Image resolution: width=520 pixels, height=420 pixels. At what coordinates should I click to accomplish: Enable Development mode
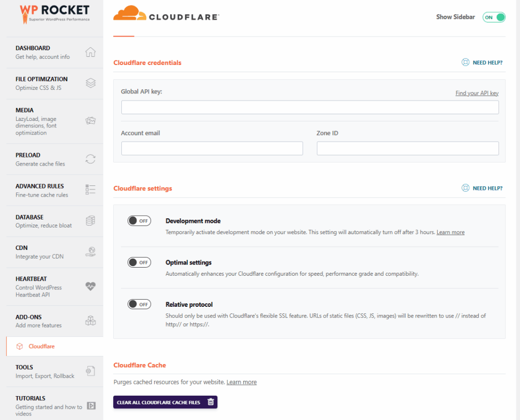click(139, 220)
